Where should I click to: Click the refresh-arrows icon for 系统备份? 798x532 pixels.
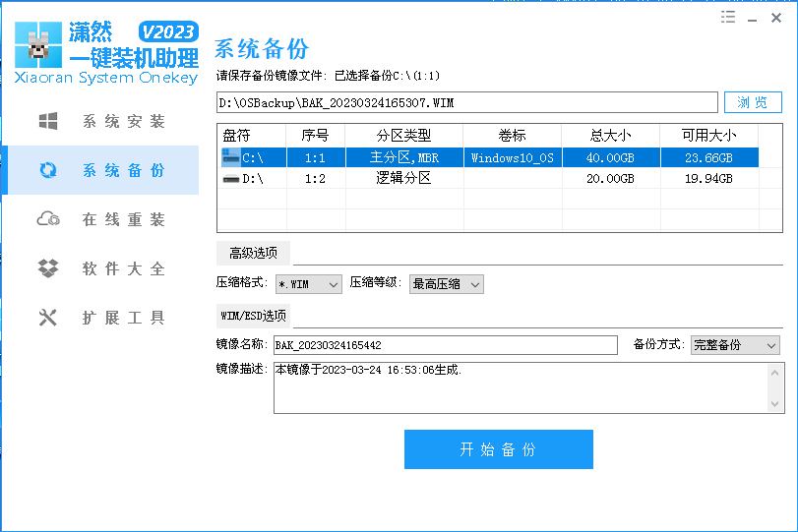47,171
